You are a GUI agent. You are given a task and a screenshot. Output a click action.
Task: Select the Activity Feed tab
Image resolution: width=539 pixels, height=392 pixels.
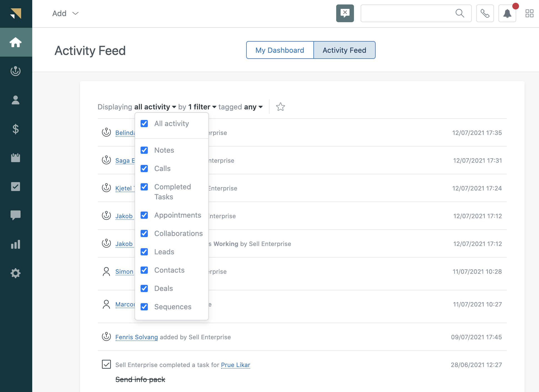[344, 50]
